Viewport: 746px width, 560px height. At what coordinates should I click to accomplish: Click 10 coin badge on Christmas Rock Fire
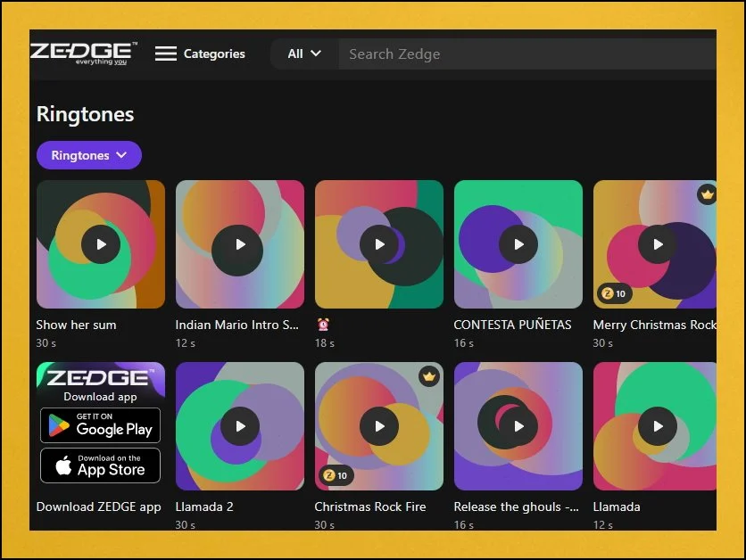coord(334,475)
